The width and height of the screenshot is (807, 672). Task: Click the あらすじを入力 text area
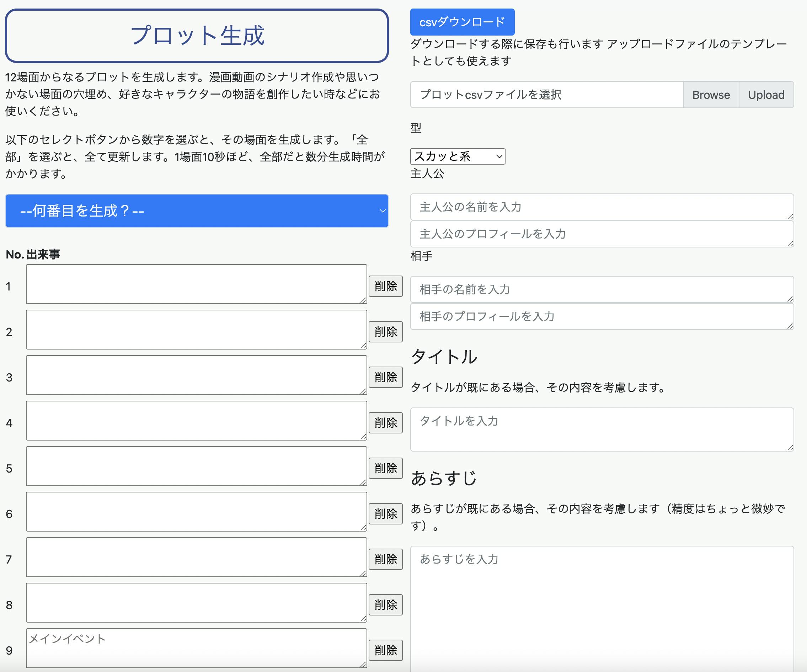point(602,607)
